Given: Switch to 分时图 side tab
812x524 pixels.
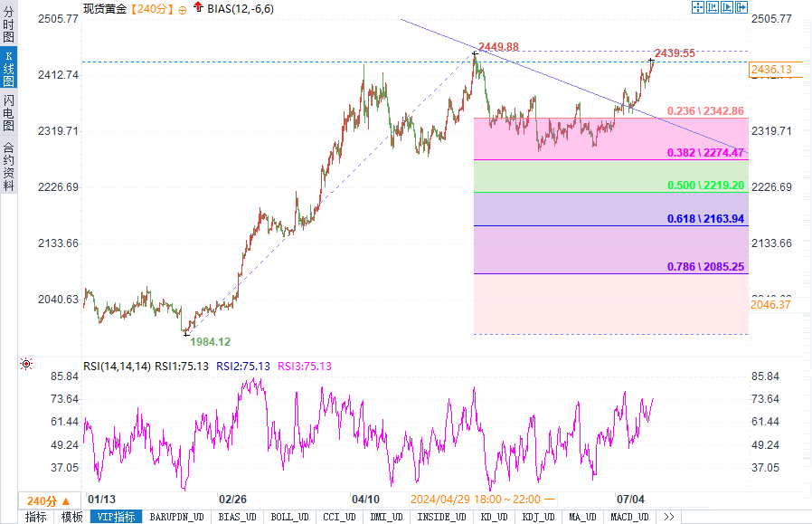Looking at the screenshot, I should coord(9,24).
